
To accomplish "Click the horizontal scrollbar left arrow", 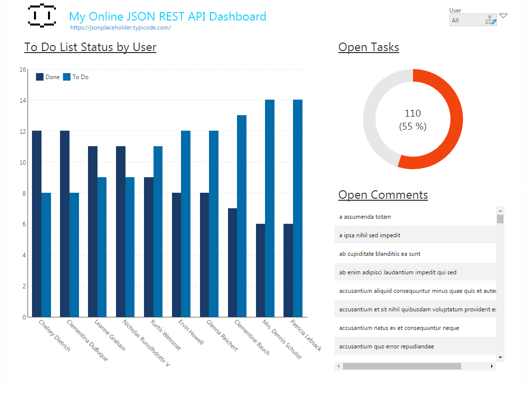I will point(338,366).
